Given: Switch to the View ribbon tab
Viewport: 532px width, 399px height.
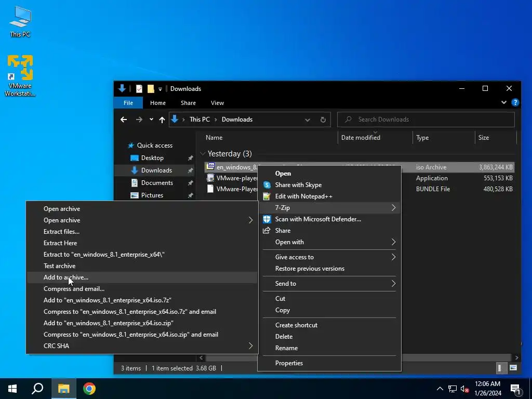Looking at the screenshot, I should [217, 103].
